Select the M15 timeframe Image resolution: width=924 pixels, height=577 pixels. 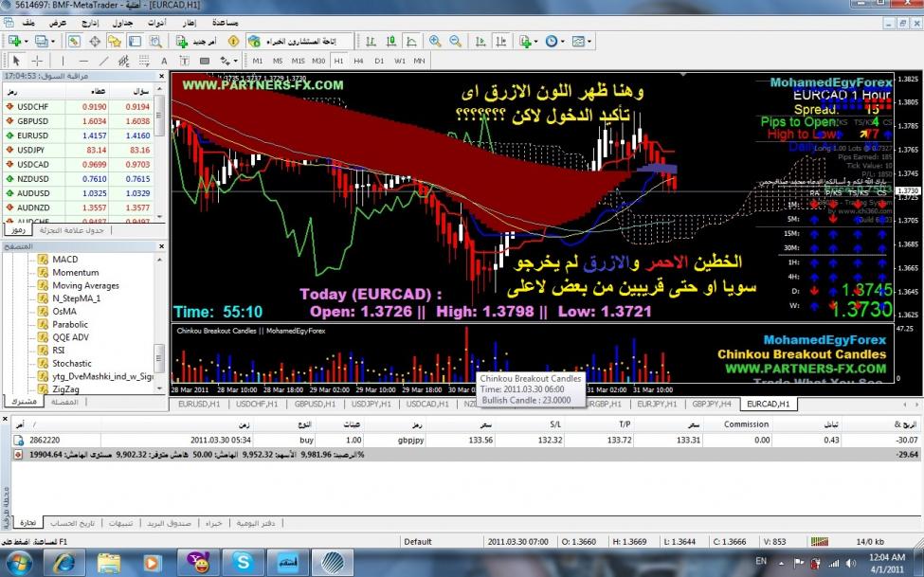click(299, 61)
